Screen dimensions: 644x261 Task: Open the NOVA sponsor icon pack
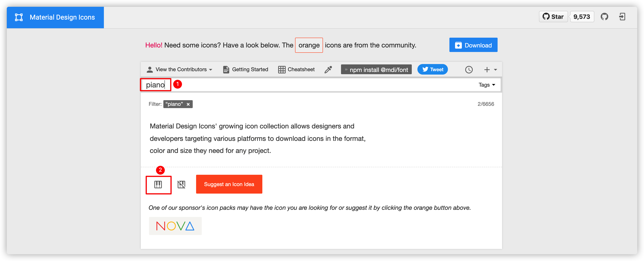(175, 226)
